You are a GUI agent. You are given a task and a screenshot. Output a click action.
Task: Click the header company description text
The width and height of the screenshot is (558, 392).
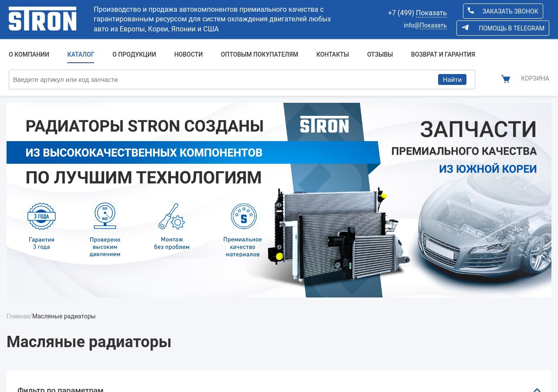pyautogui.click(x=212, y=19)
